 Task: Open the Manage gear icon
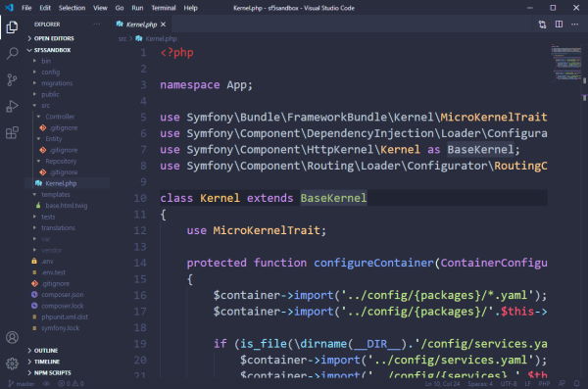(x=12, y=364)
